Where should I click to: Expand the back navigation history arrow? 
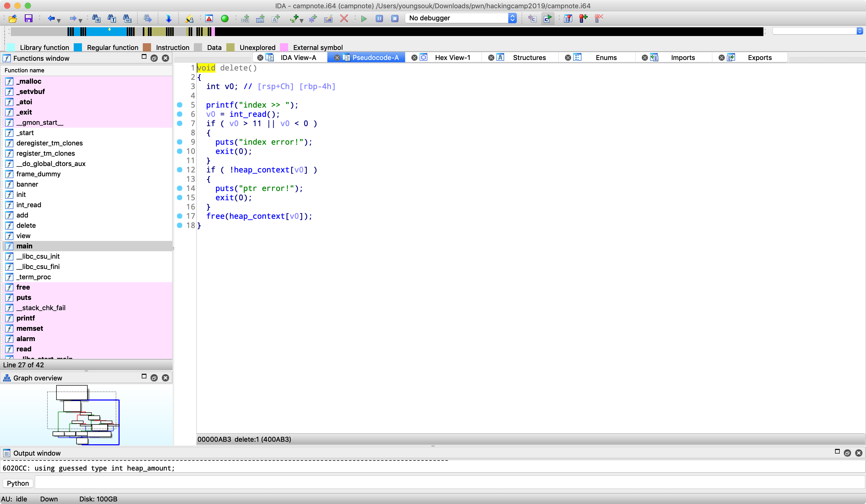tap(59, 20)
